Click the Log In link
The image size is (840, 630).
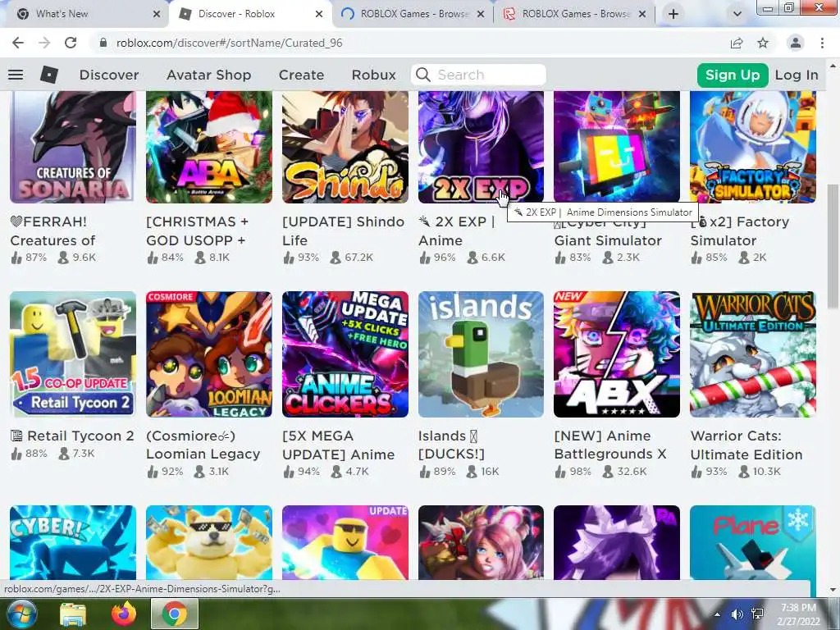tap(797, 75)
